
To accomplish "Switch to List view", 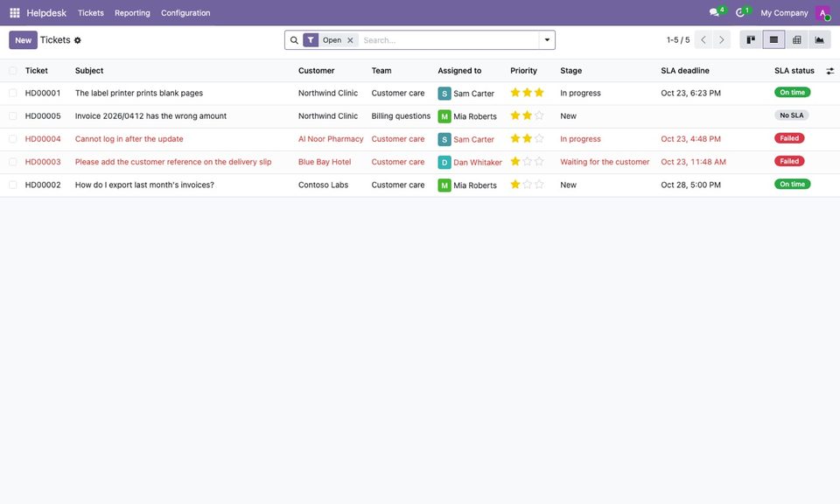I will pos(773,40).
